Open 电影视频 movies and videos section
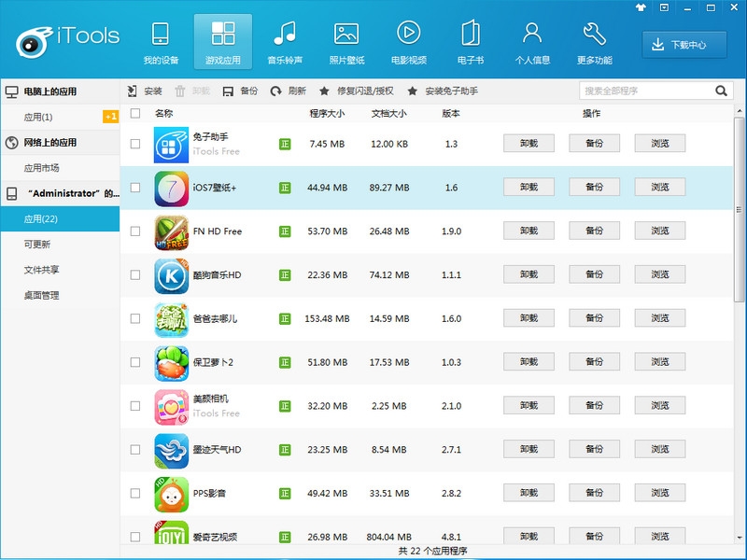The width and height of the screenshot is (747, 560). pyautogui.click(x=408, y=43)
